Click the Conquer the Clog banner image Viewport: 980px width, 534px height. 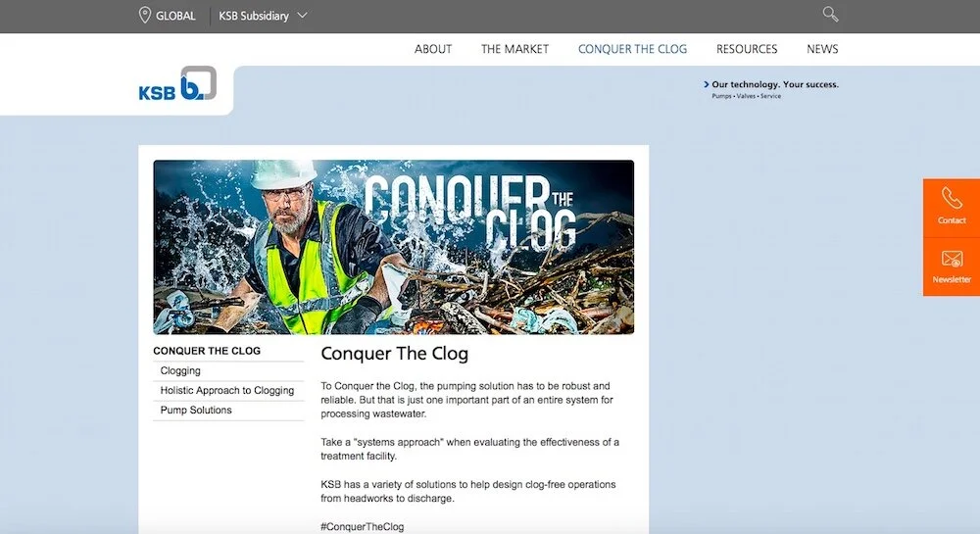click(x=394, y=247)
